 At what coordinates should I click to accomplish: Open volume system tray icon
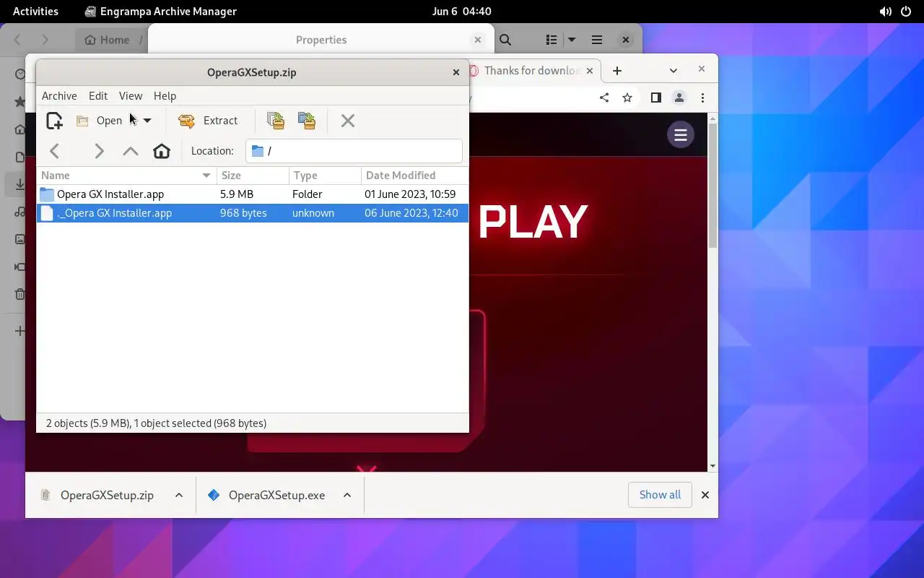885,12
